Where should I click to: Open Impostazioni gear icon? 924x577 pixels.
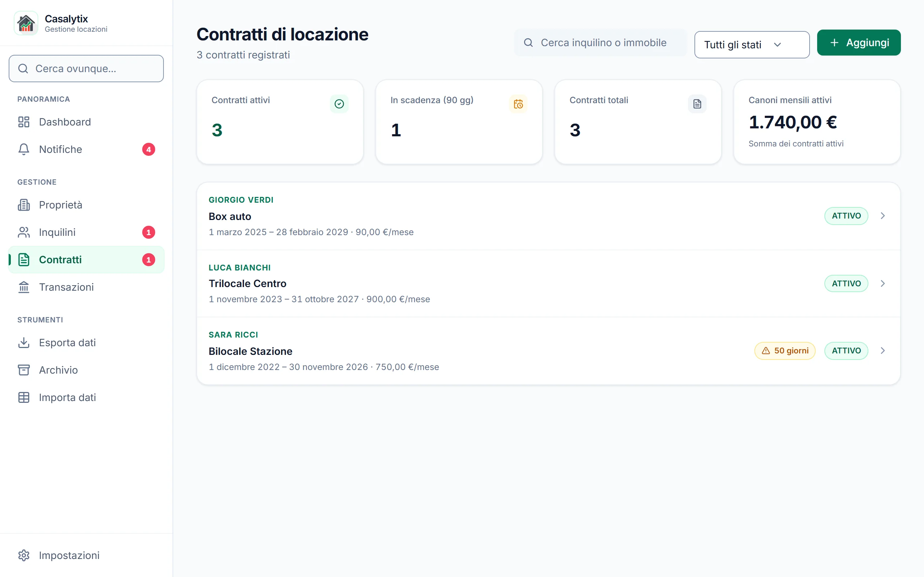pyautogui.click(x=24, y=556)
